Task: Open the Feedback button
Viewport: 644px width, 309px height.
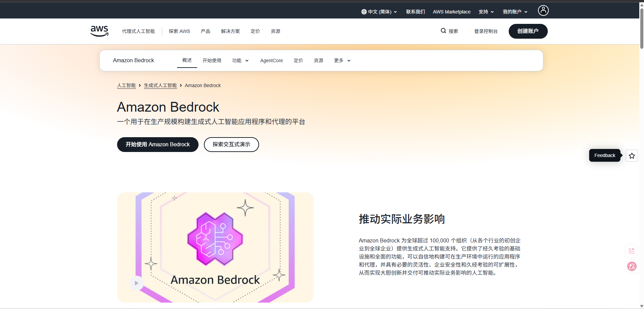Action: pos(605,155)
